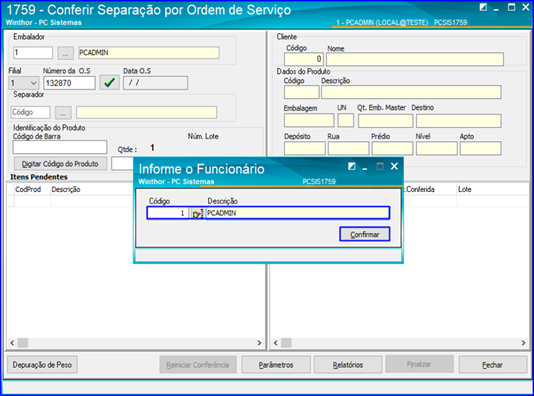The height and width of the screenshot is (396, 534).
Task: Click right arrow of Itens Pendentes scrollbar
Action: coord(259,343)
